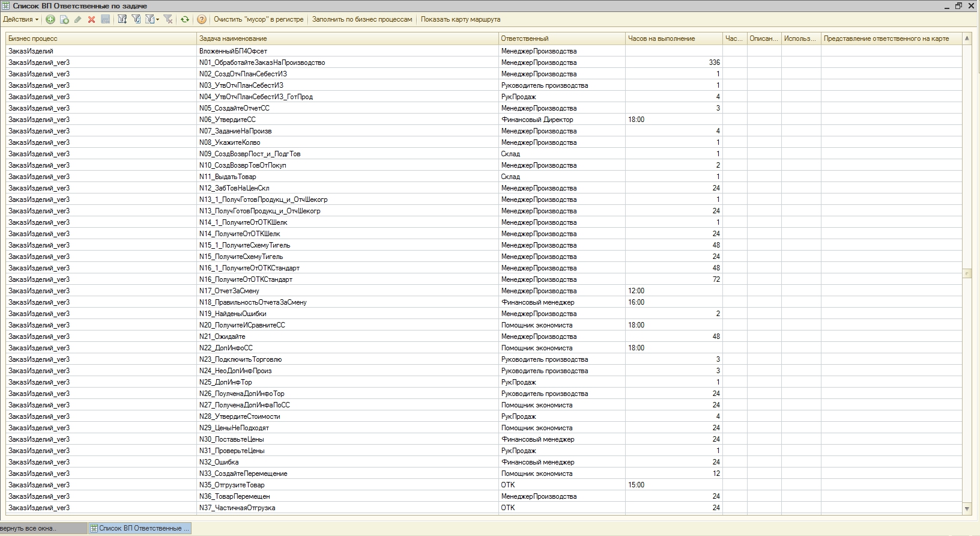
Task: Select row N11_ВыдатьТовар
Action: click(484, 177)
